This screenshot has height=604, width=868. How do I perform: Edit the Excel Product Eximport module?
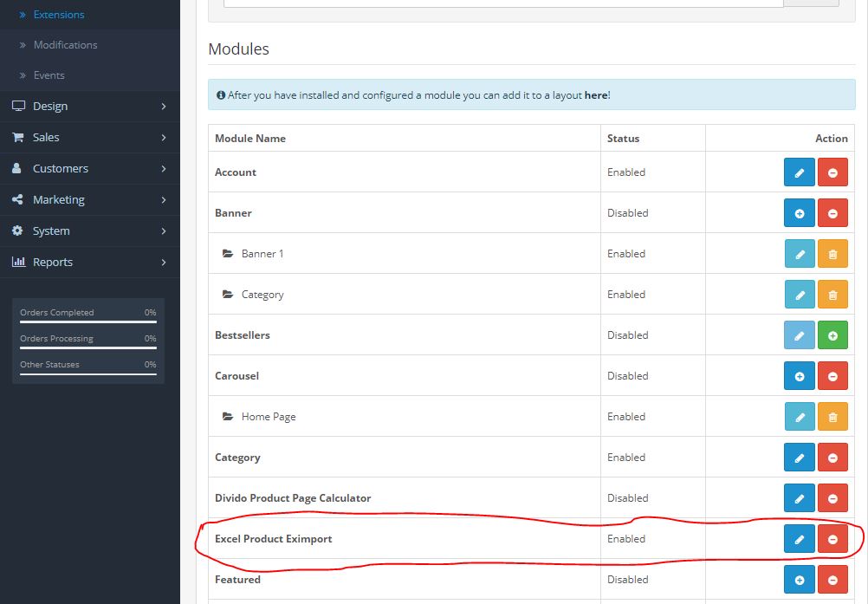[x=799, y=539]
